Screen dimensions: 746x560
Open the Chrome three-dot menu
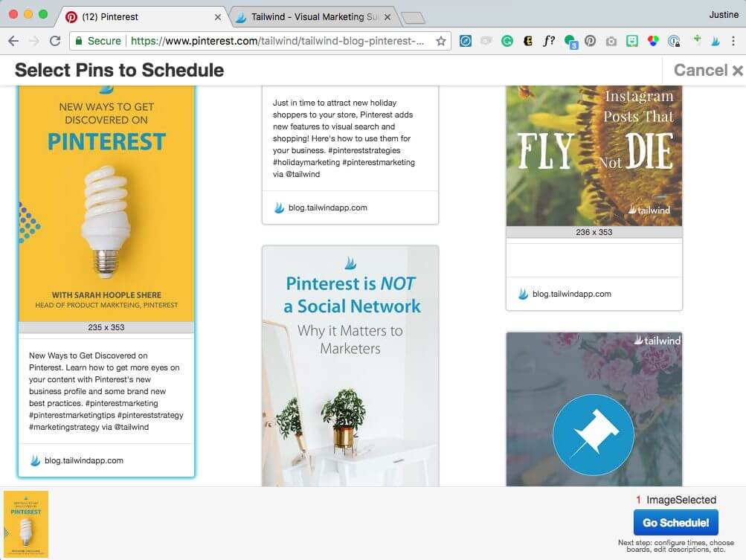click(733, 41)
